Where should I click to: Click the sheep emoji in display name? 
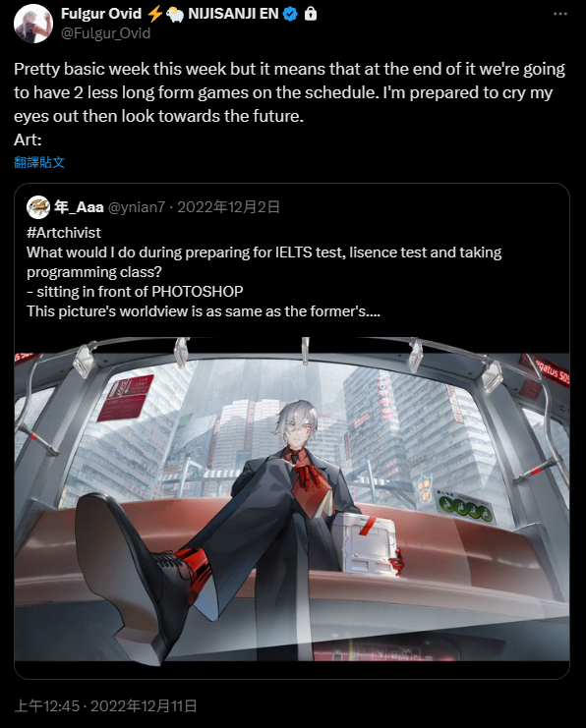(x=174, y=15)
